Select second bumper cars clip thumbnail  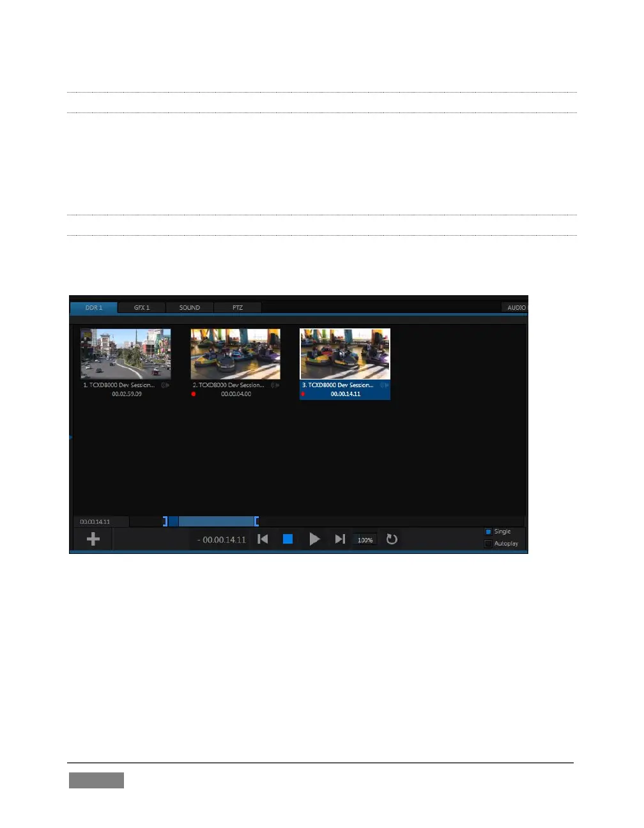[235, 355]
